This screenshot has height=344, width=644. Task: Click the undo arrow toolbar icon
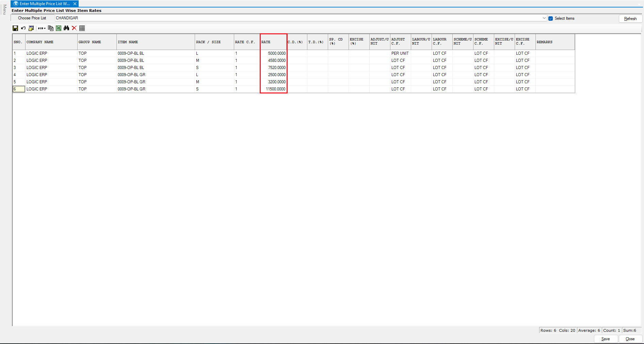[23, 28]
